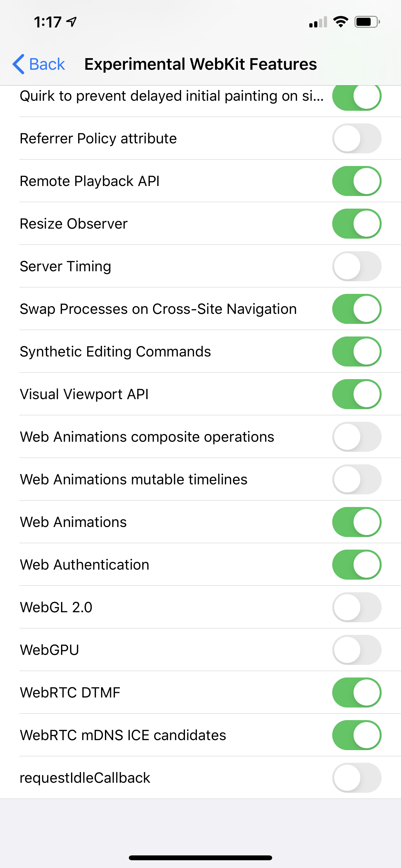The width and height of the screenshot is (401, 868).
Task: Enable the WebGL 2.0 switch
Action: 356,607
